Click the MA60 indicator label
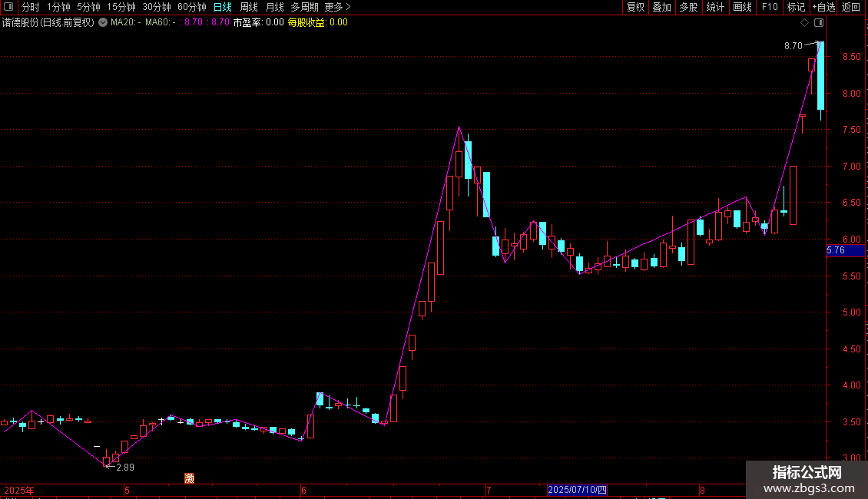 tap(160, 23)
